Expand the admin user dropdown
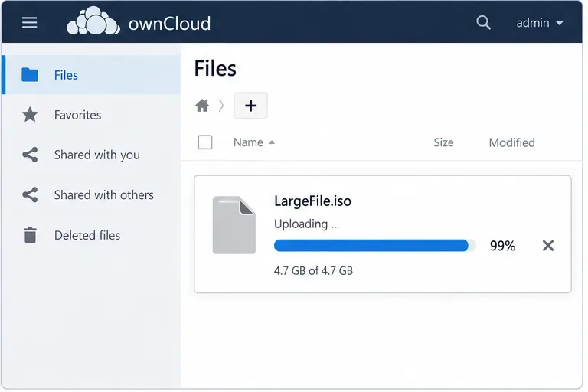This screenshot has width=588, height=392. 540,23
